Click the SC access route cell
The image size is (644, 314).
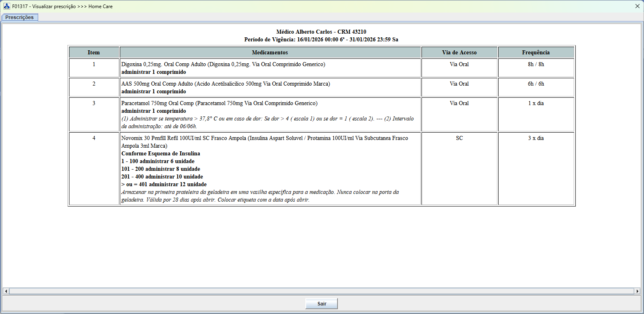click(x=459, y=138)
